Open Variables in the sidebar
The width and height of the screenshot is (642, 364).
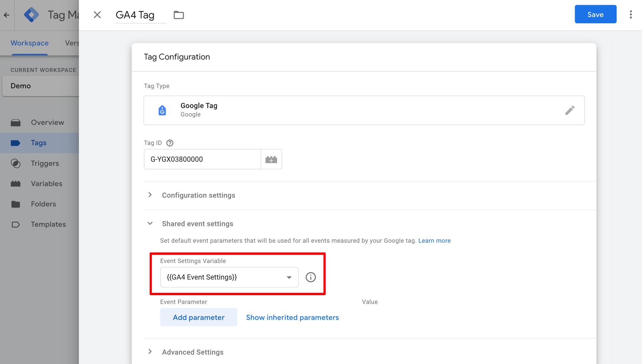point(46,184)
